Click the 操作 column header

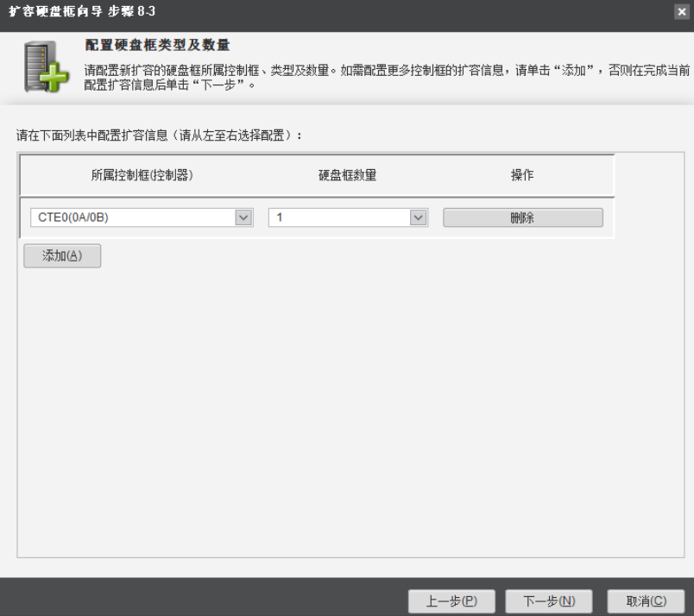(x=522, y=175)
